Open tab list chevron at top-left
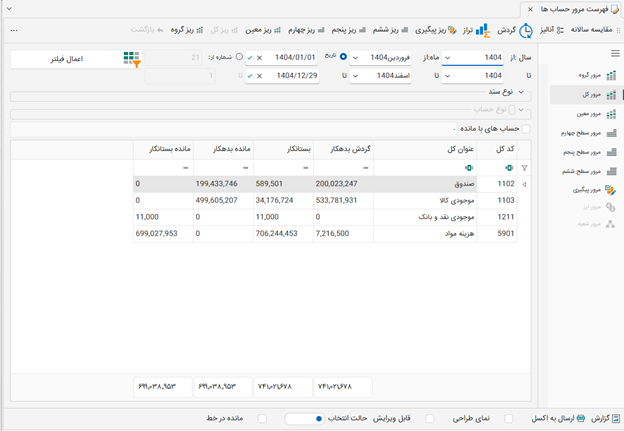This screenshot has width=624, height=431. [9, 8]
